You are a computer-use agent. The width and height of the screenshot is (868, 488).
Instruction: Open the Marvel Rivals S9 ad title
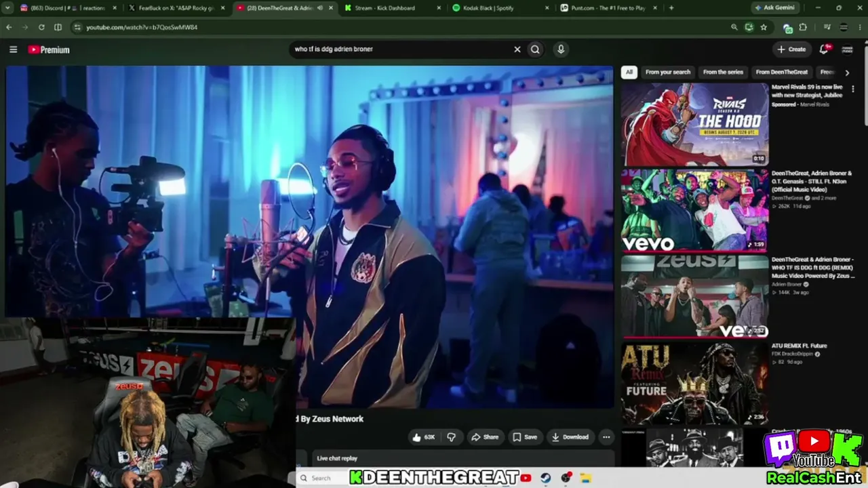(x=807, y=91)
